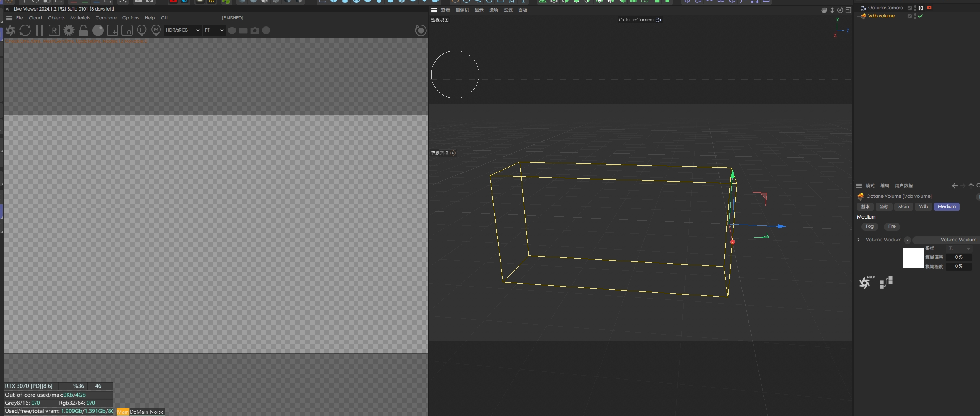Click the render region 'R' icon
Screen dimensions: 980x416
click(x=54, y=30)
